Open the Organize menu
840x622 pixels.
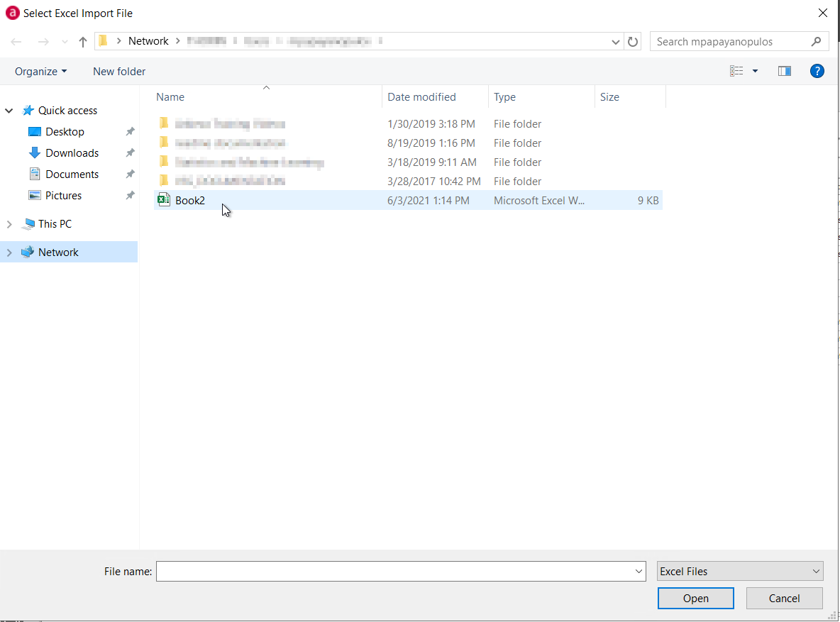pos(40,71)
